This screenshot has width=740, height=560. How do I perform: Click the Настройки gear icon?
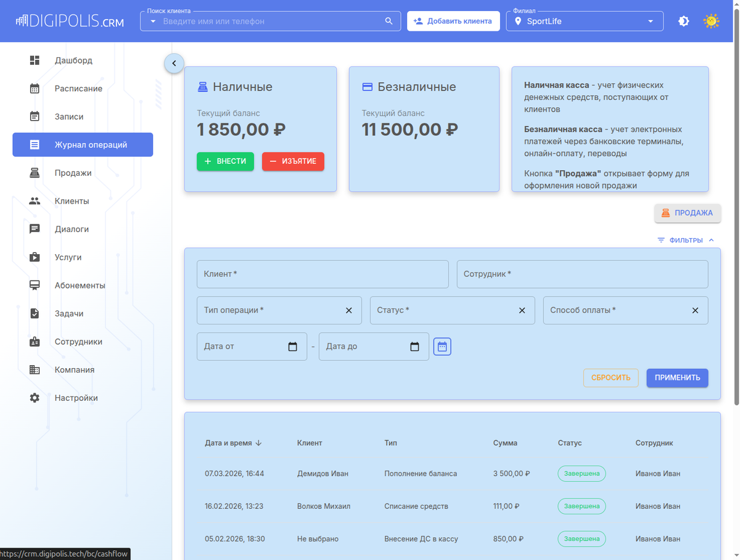35,398
